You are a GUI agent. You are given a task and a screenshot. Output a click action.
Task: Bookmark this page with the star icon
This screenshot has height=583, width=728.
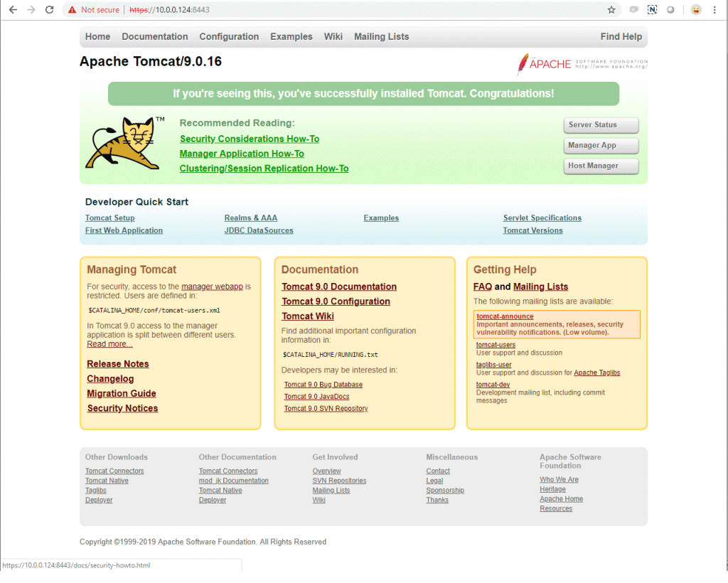611,10
